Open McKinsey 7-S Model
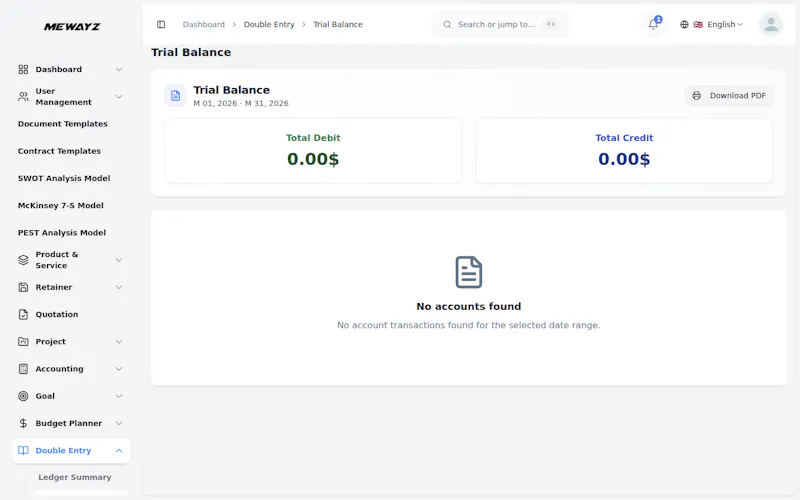The width and height of the screenshot is (800, 500). (61, 206)
